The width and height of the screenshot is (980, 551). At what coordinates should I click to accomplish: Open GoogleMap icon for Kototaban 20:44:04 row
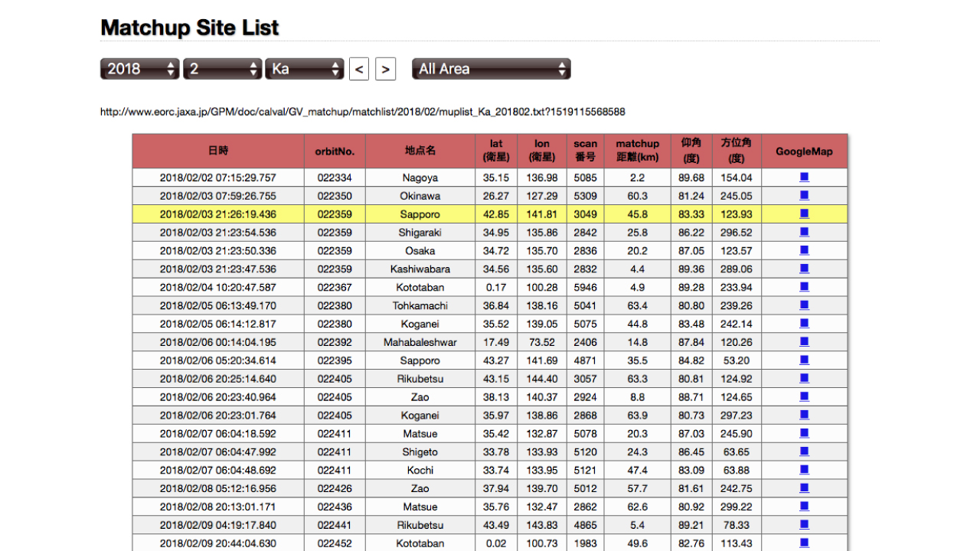click(x=804, y=543)
